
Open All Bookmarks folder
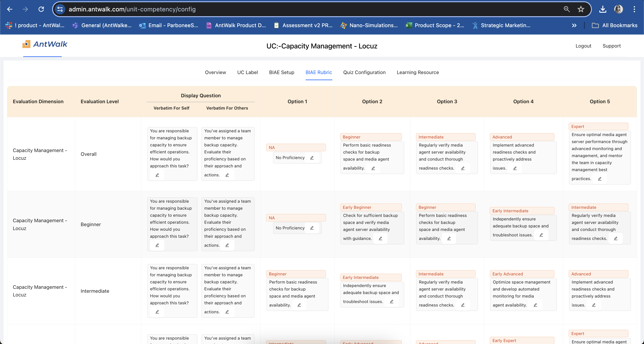(x=615, y=25)
